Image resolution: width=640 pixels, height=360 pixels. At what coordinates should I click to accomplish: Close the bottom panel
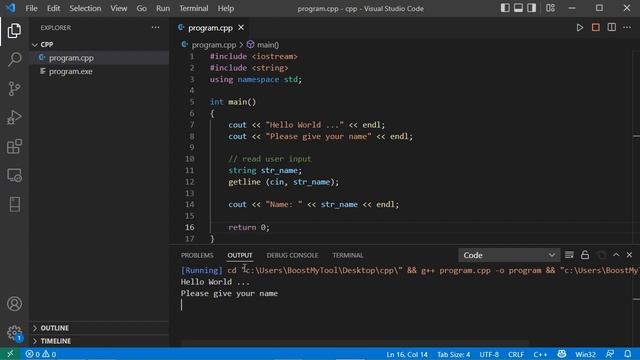point(629,255)
